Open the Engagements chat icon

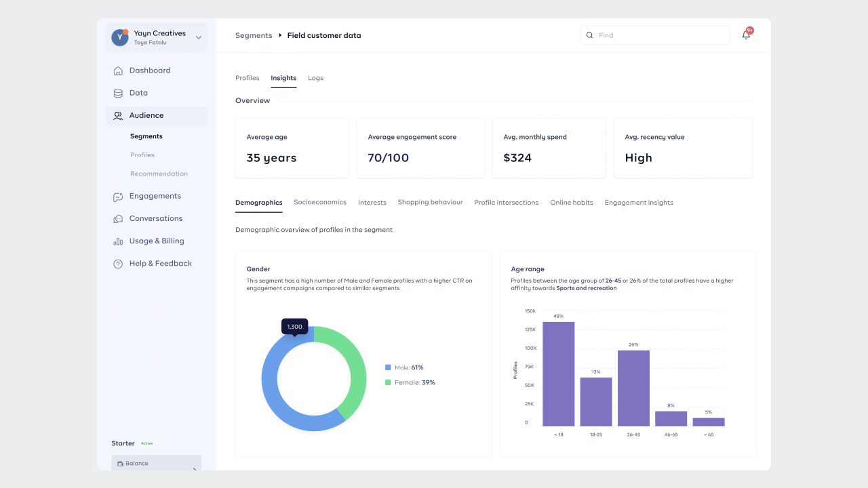tap(118, 196)
